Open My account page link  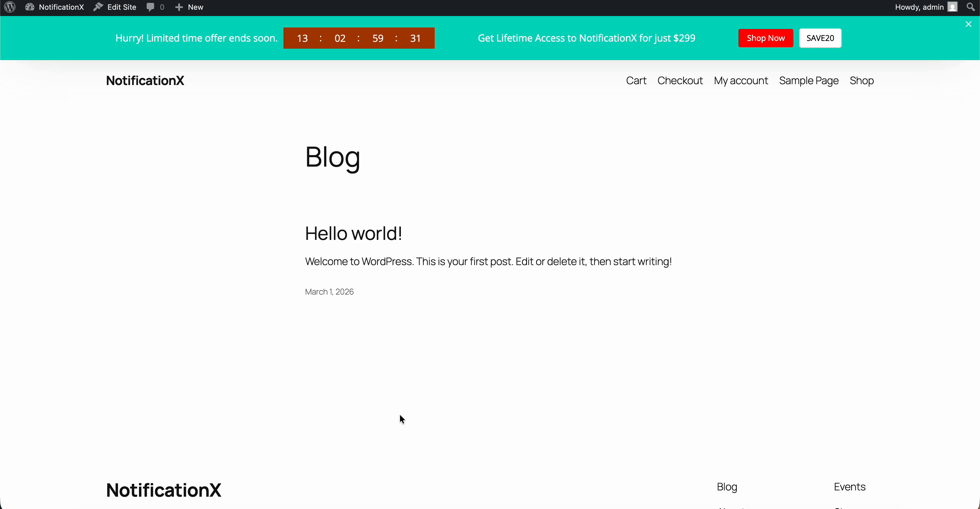[741, 81]
